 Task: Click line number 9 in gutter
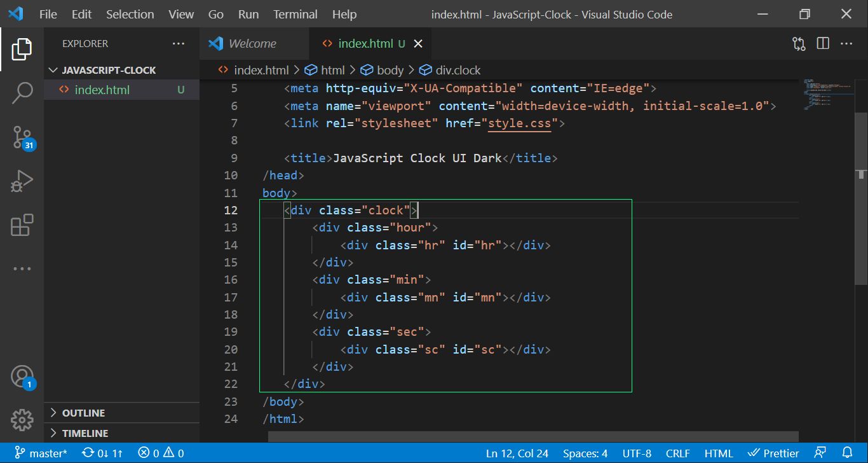(234, 158)
